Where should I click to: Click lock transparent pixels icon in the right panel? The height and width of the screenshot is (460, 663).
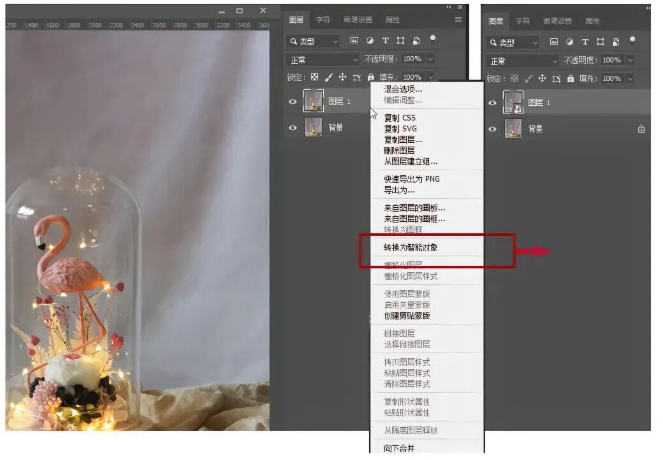click(x=514, y=78)
